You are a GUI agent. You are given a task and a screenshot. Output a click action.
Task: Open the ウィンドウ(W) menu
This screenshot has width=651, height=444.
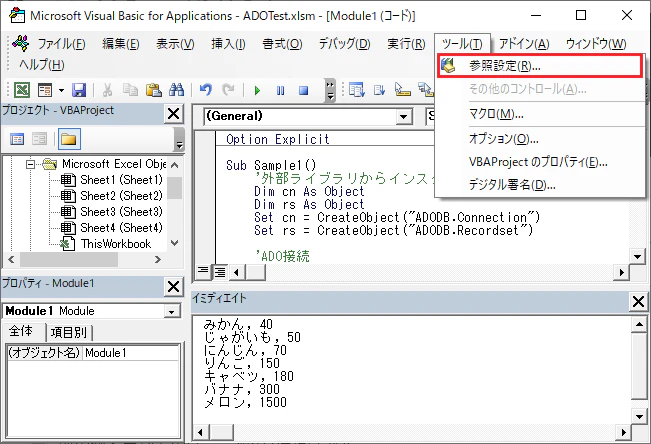596,44
